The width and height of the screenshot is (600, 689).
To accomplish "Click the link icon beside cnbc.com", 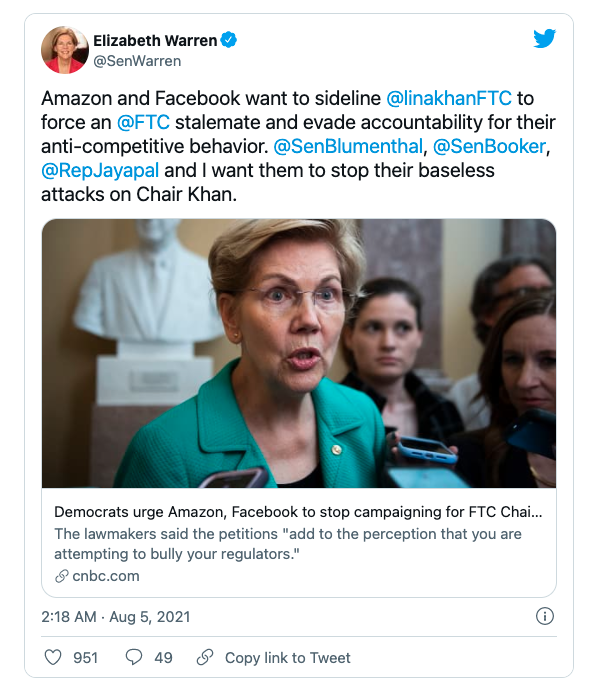I will pyautogui.click(x=62, y=576).
